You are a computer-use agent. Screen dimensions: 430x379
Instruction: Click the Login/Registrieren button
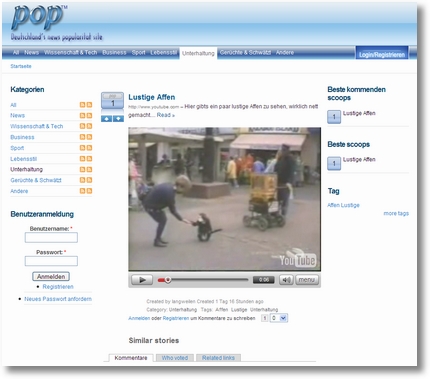382,54
